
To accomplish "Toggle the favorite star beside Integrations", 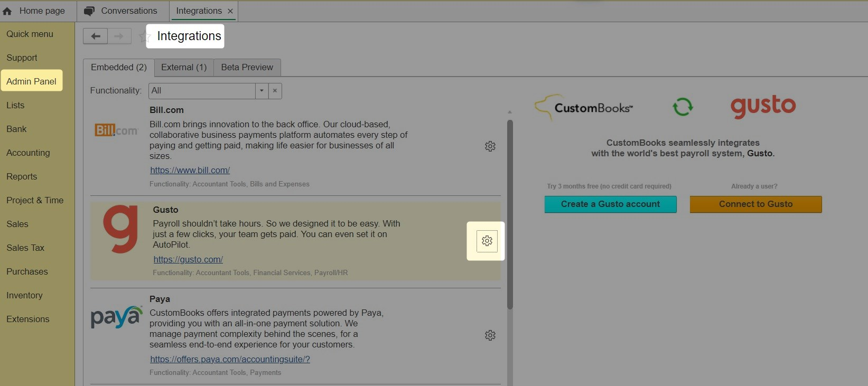I will click(143, 36).
